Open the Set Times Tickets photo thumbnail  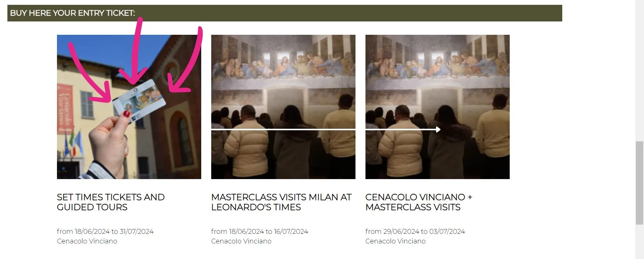129,107
